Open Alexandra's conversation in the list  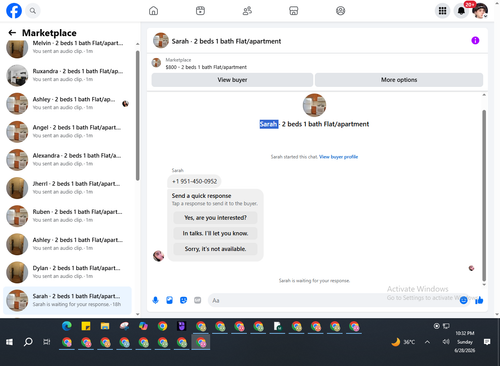click(x=67, y=160)
